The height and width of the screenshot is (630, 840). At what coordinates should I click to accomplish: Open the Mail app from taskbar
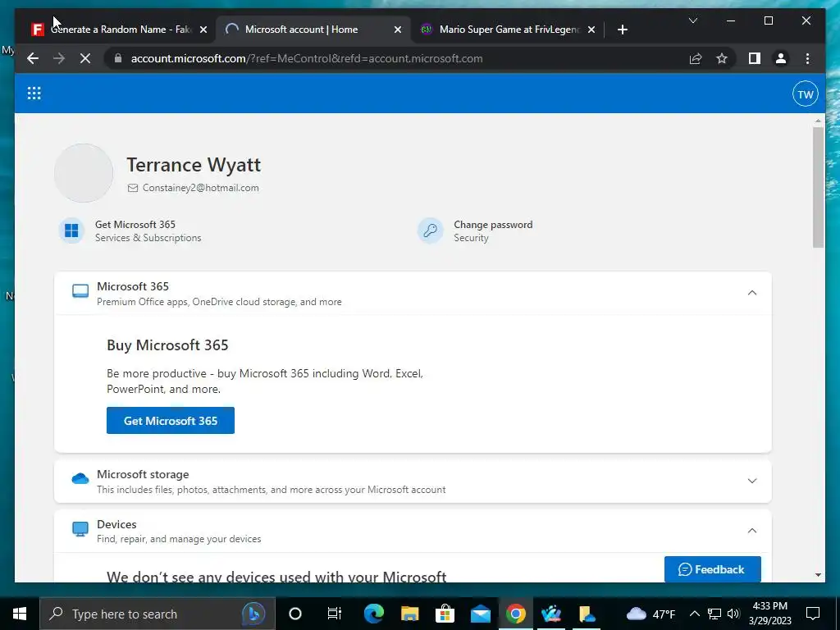(481, 614)
